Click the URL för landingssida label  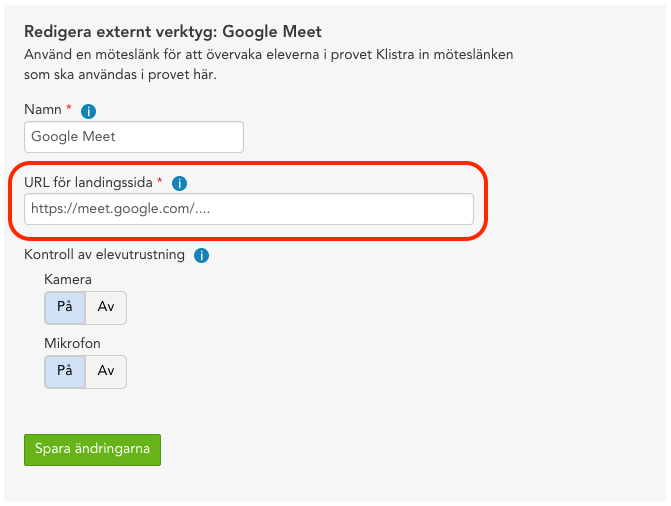(88, 182)
